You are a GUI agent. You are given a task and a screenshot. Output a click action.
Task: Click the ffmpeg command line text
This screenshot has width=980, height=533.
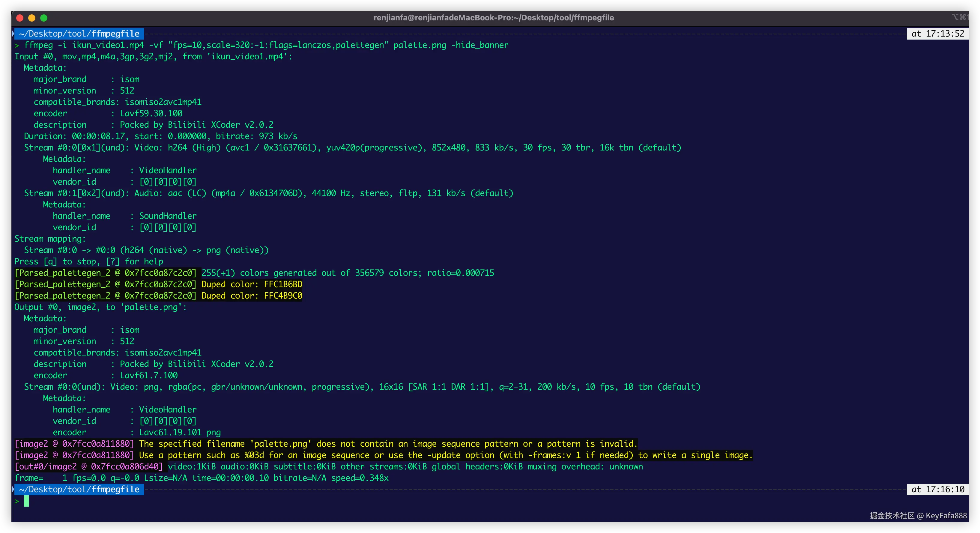pyautogui.click(x=266, y=45)
